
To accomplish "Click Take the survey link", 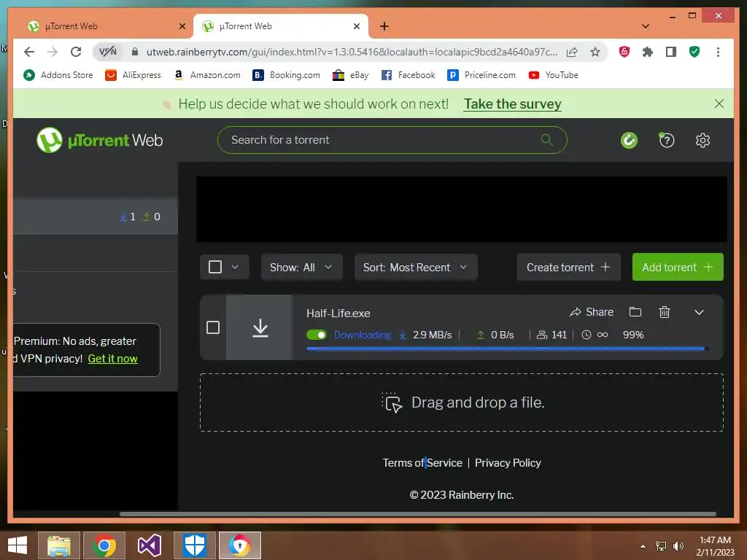I will [513, 104].
